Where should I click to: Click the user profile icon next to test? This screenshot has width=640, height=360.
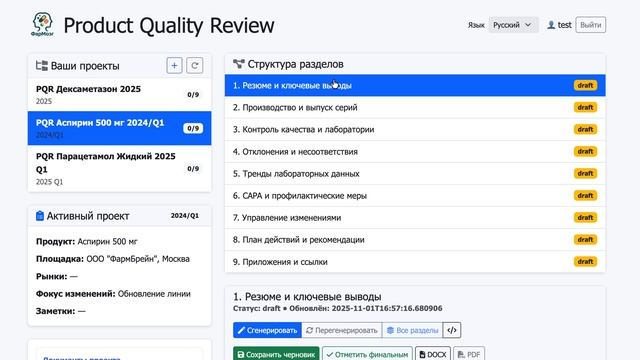tap(551, 25)
